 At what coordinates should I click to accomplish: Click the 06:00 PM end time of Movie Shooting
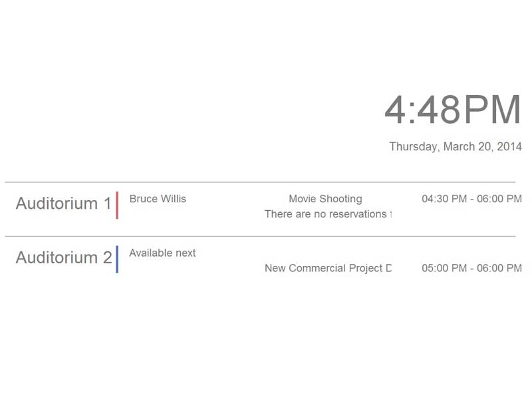(x=499, y=199)
